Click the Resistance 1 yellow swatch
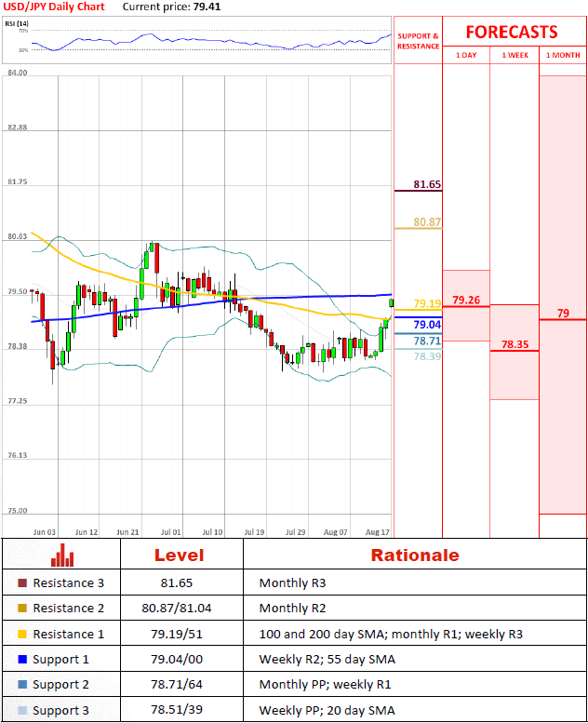The width and height of the screenshot is (588, 723). (x=22, y=634)
